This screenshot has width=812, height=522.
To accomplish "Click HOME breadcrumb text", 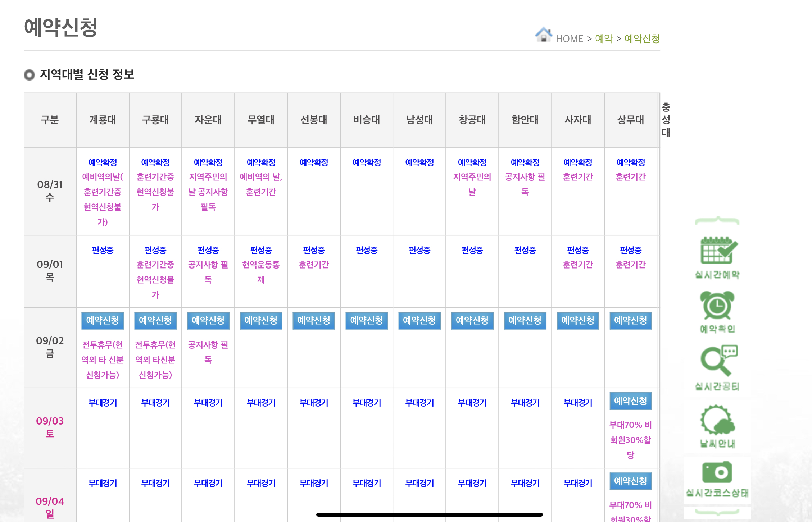I will (569, 39).
